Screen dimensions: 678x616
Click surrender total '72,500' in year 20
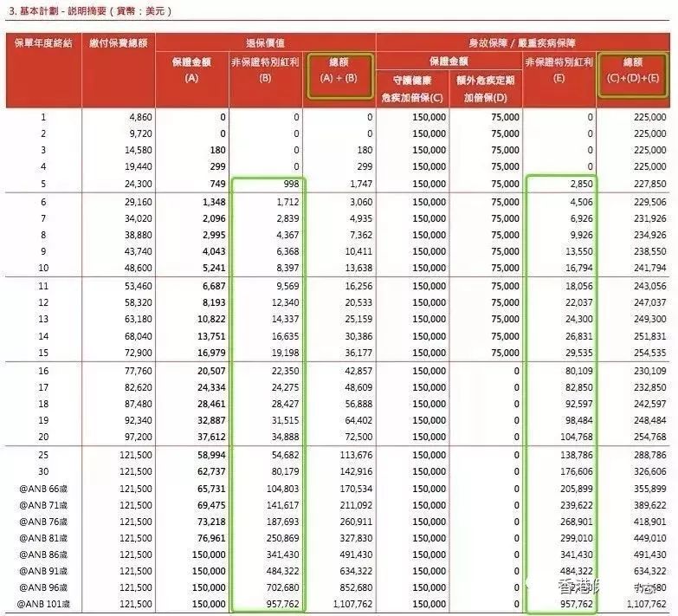[358, 437]
